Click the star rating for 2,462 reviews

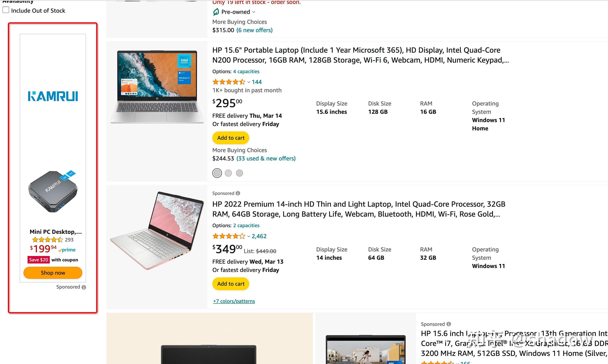229,236
